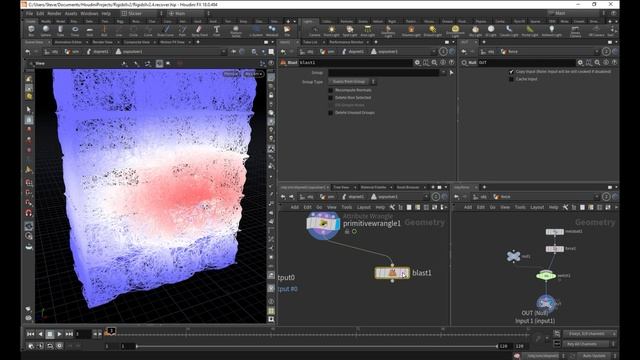This screenshot has height=360, width=640.
Task: Select the Grid shelf tool
Action: [x=90, y=30]
